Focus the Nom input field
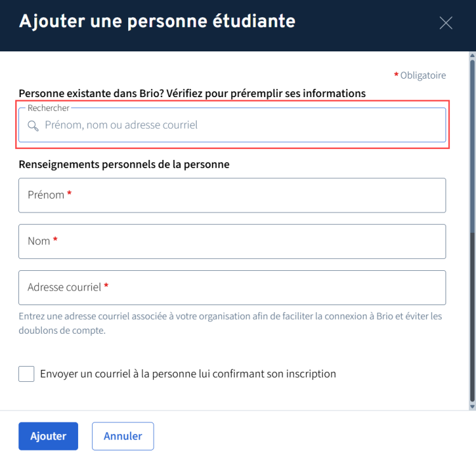The image size is (476, 465). coord(232,241)
